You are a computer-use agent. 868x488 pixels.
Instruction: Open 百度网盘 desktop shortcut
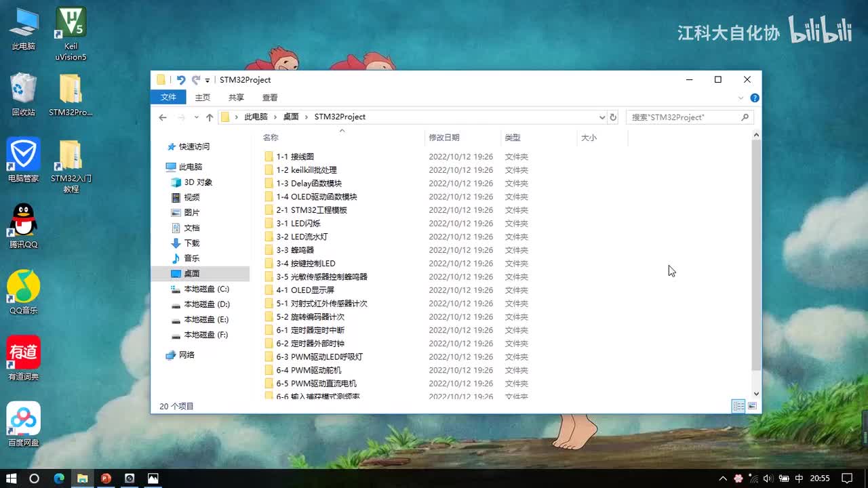[x=24, y=424]
